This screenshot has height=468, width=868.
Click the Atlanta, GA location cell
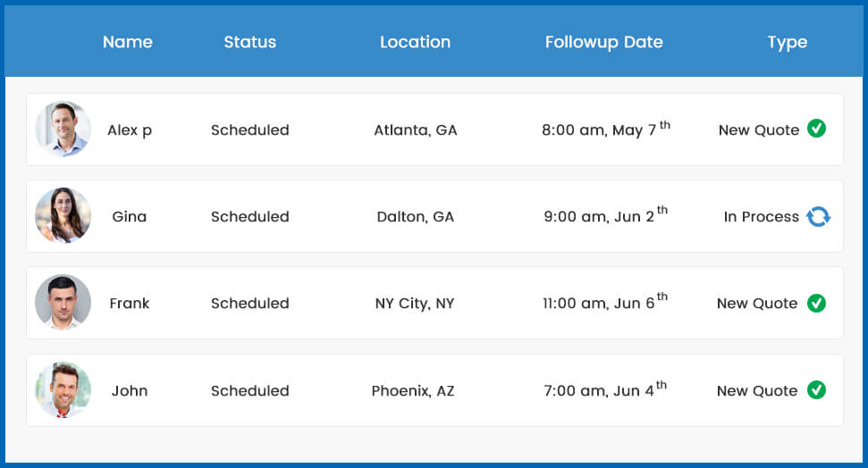point(416,130)
